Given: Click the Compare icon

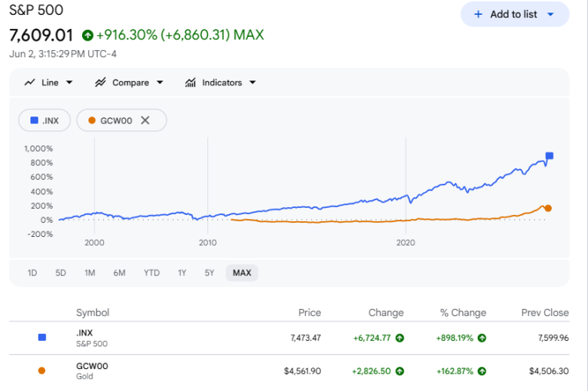Looking at the screenshot, I should tap(100, 82).
